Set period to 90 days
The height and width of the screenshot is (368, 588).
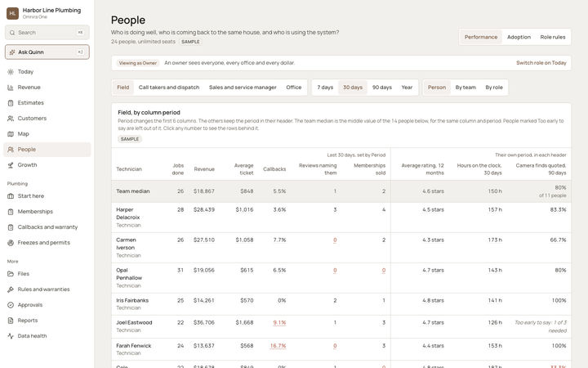pos(381,88)
